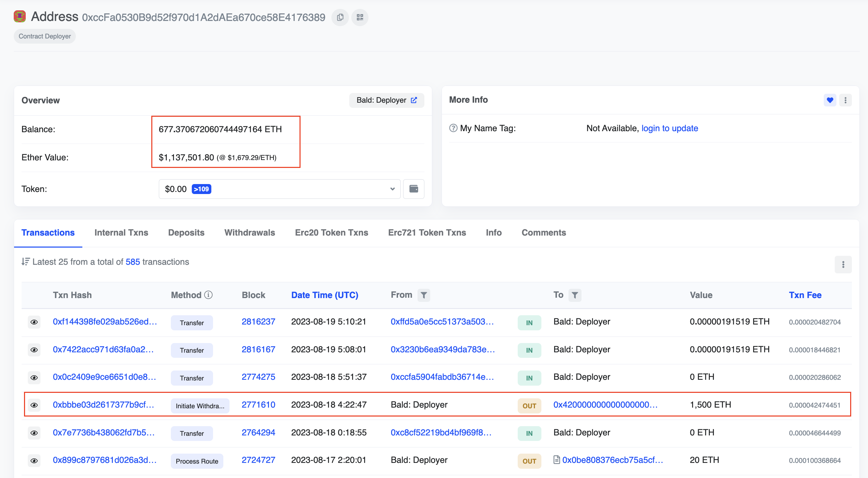Image resolution: width=868 pixels, height=478 pixels.
Task: Click the login to update link
Action: 670,128
